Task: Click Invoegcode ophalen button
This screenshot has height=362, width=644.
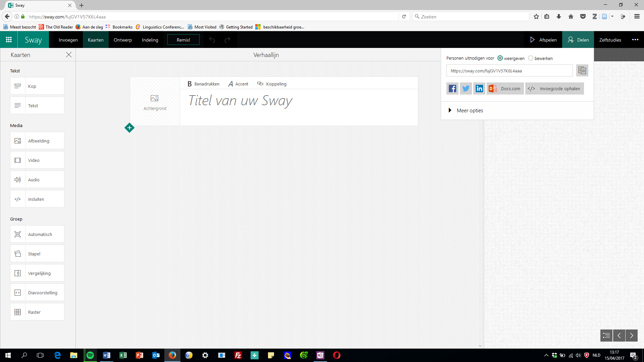Action: click(x=554, y=88)
